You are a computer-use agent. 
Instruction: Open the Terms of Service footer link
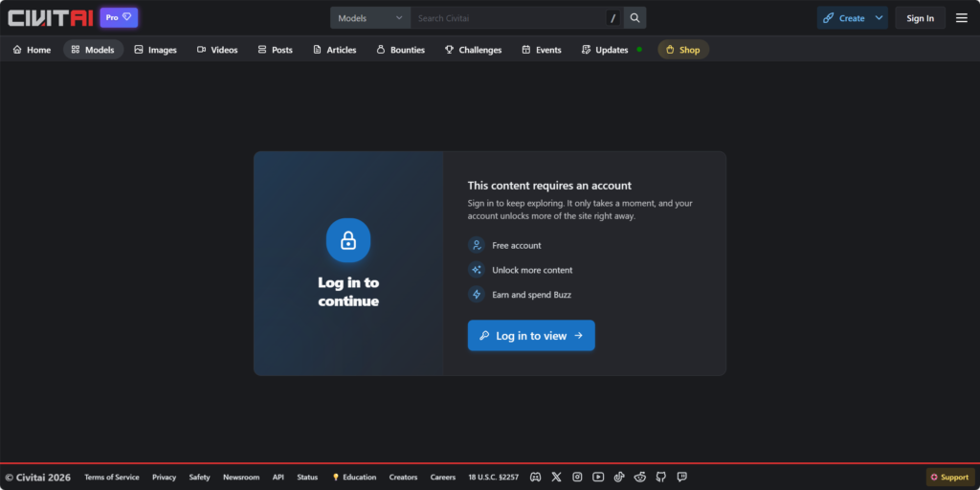coord(111,477)
